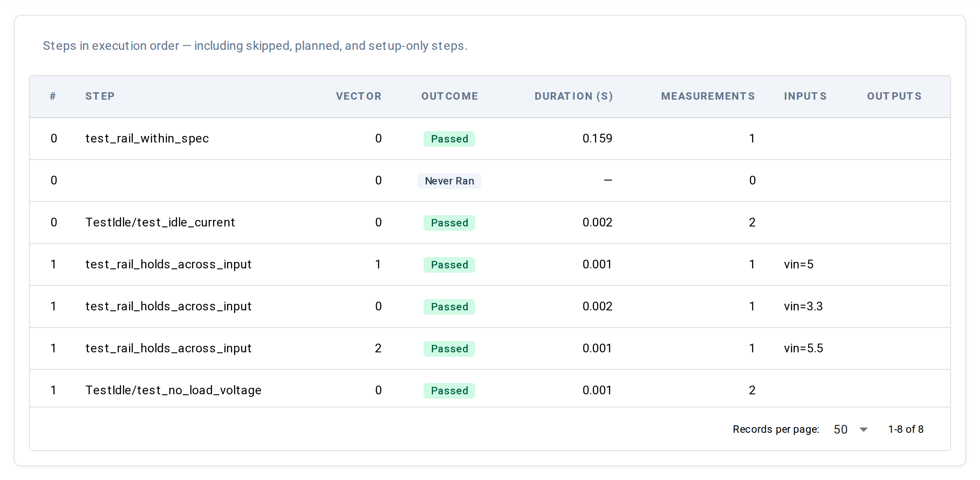Sort by the Duration (S) column header

574,96
